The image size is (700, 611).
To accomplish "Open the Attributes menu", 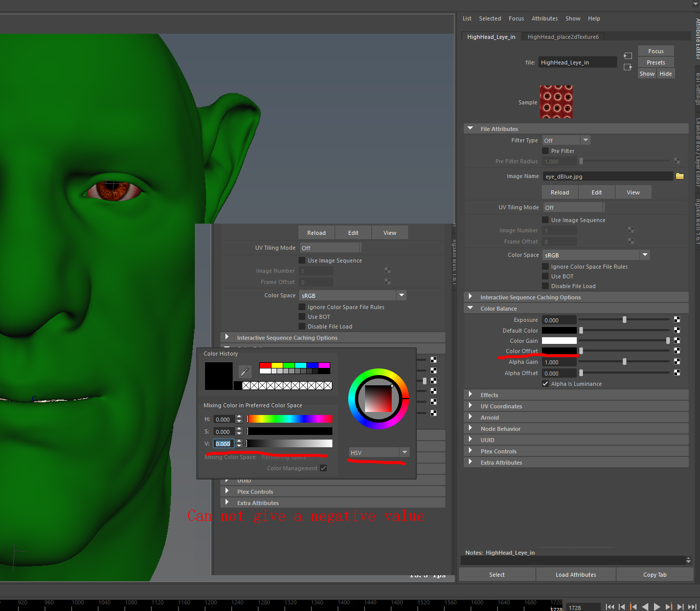I will pos(545,18).
